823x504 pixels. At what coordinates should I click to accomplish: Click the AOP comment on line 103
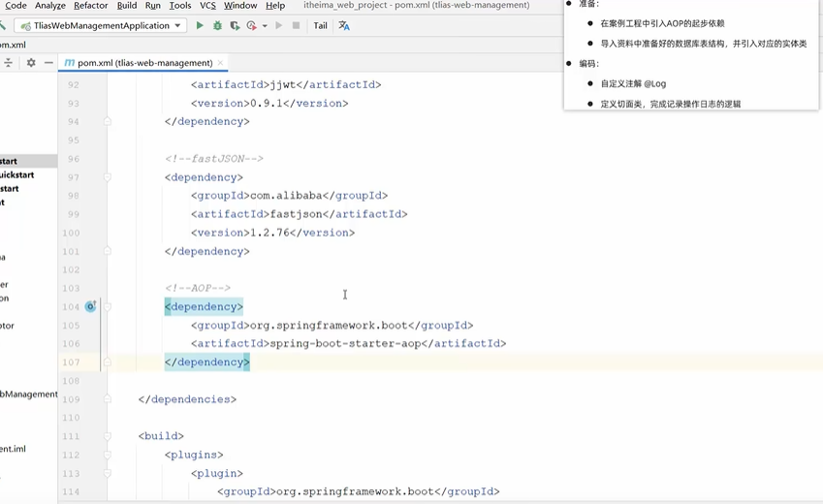tap(198, 288)
